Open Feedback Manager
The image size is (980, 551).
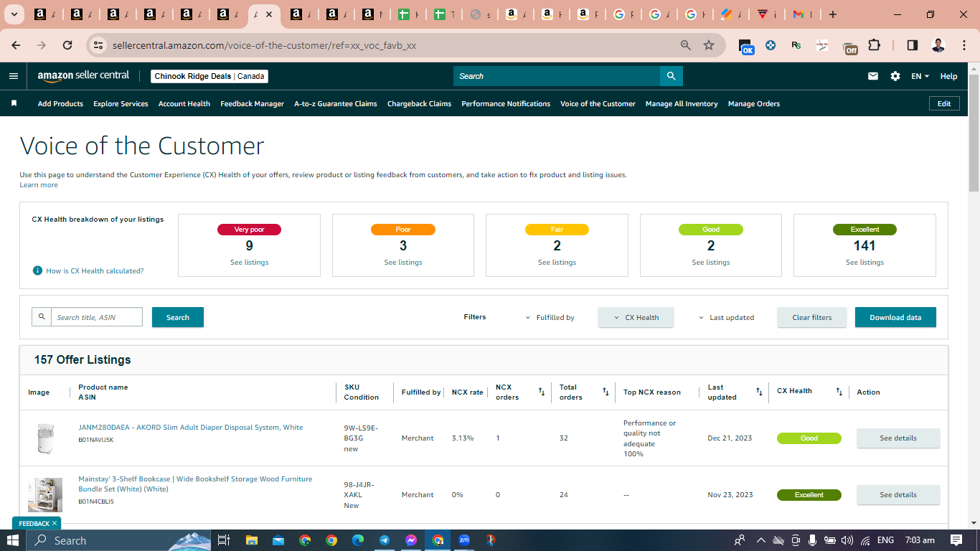click(x=252, y=103)
